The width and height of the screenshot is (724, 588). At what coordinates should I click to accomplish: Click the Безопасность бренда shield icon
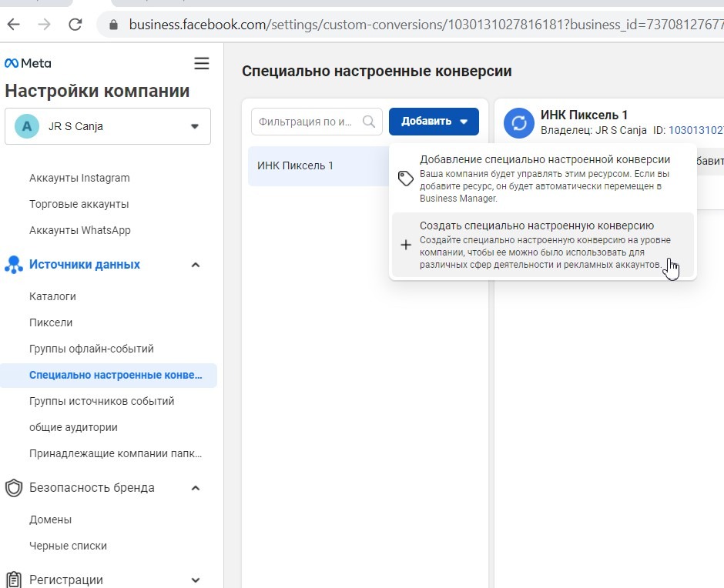click(x=14, y=488)
